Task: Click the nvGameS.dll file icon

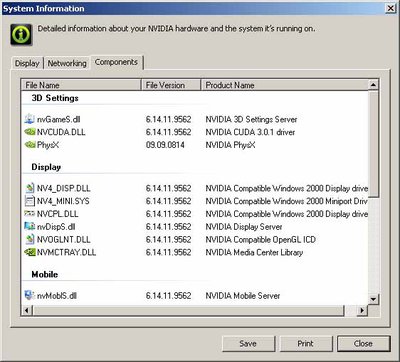Action: (x=30, y=119)
